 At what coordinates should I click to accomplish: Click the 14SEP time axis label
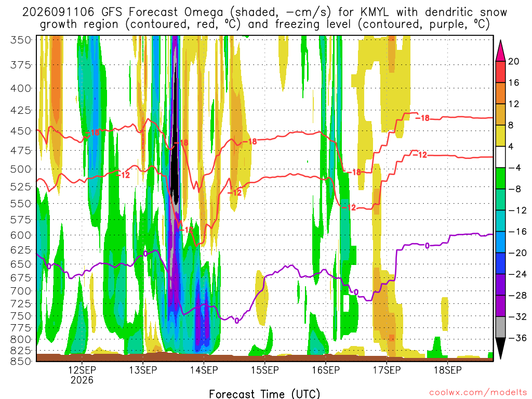(x=204, y=370)
